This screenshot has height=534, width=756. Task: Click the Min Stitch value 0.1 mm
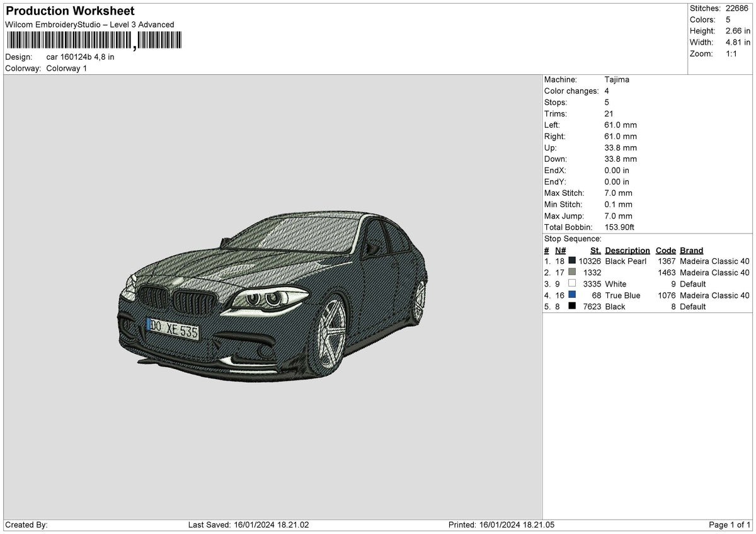(618, 204)
